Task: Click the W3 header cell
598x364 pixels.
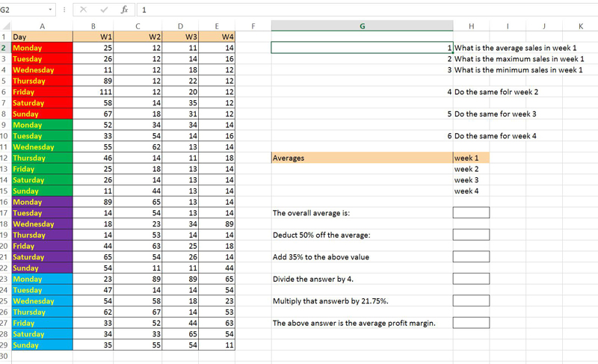Action: pos(180,37)
